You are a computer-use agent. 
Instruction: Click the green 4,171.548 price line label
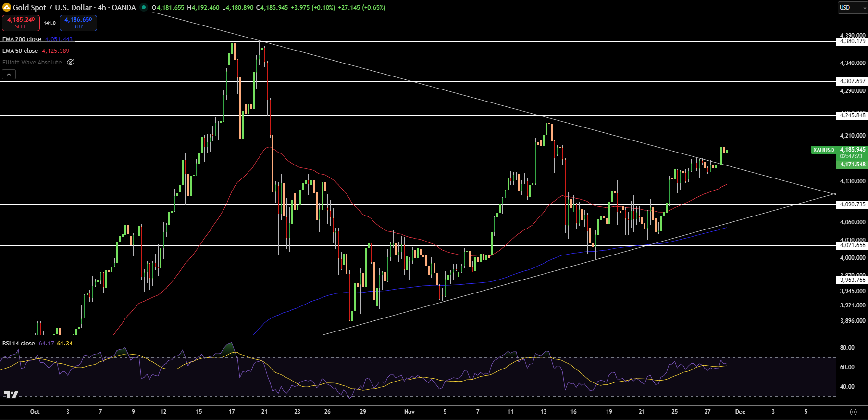[852, 165]
